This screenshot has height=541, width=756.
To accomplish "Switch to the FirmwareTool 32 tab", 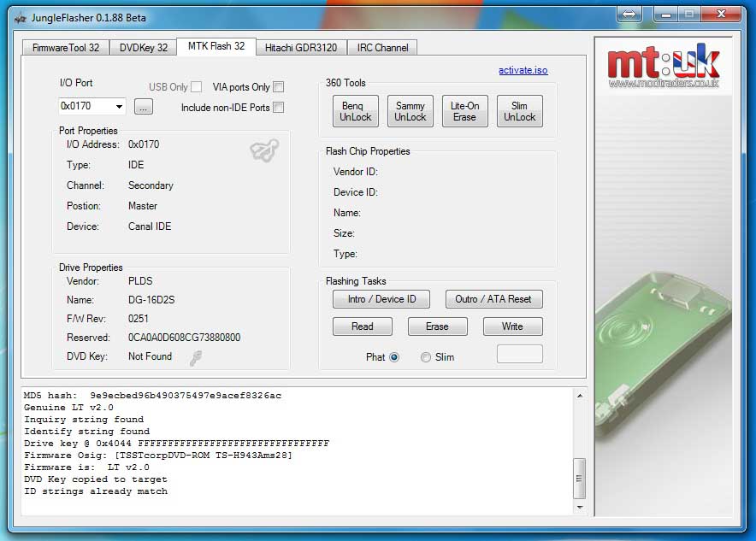I will pos(66,48).
